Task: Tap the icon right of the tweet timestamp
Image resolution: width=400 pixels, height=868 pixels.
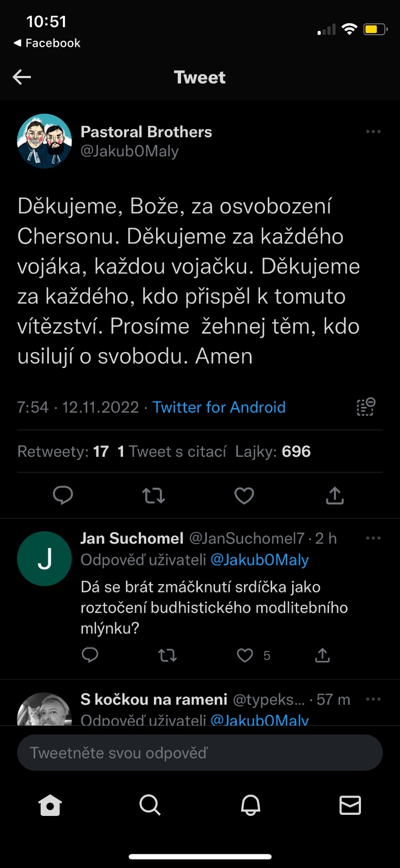Action: pos(366,406)
